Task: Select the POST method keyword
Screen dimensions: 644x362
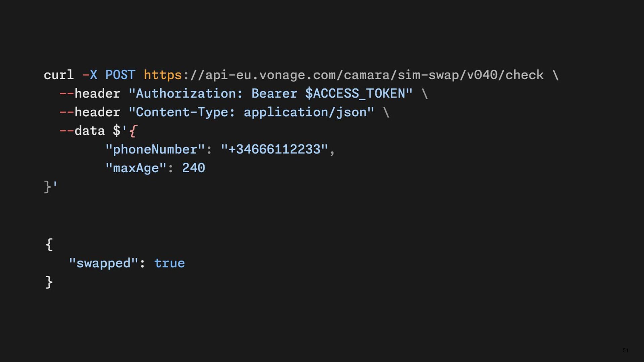Action: click(x=120, y=75)
